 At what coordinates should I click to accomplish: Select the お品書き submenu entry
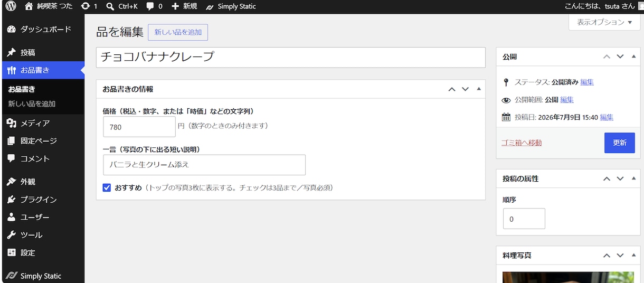pos(22,89)
